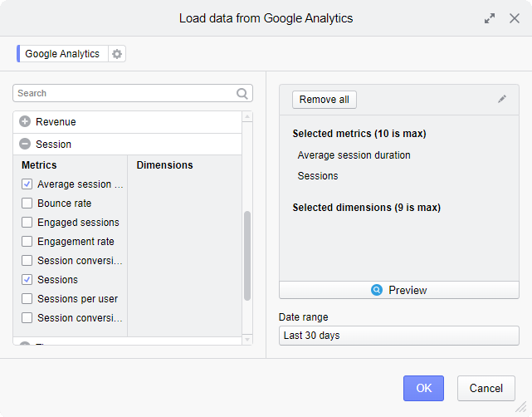Screen dimensions: 532x417
Task: Select 'Average session duration' in selected metrics
Action: (x=354, y=155)
